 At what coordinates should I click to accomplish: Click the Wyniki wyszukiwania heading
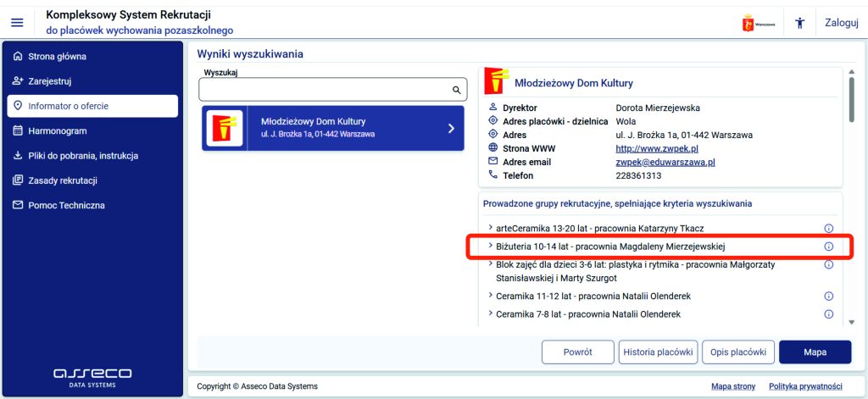click(x=250, y=53)
